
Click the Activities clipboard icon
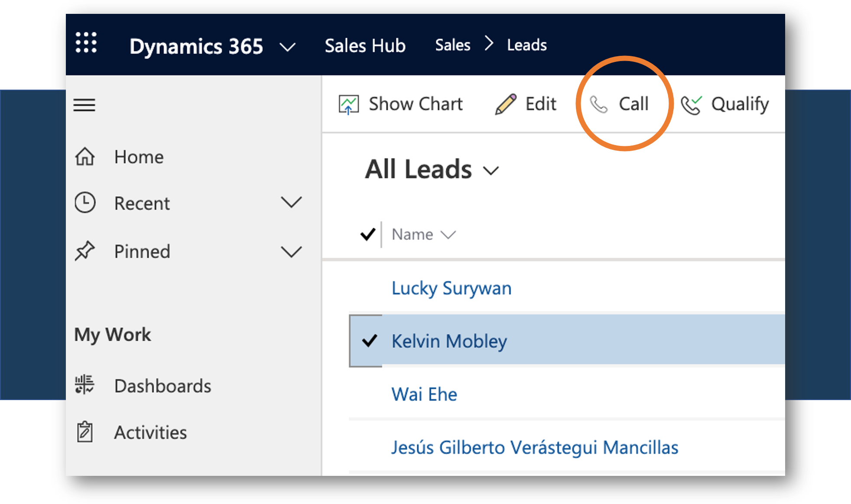click(x=84, y=432)
